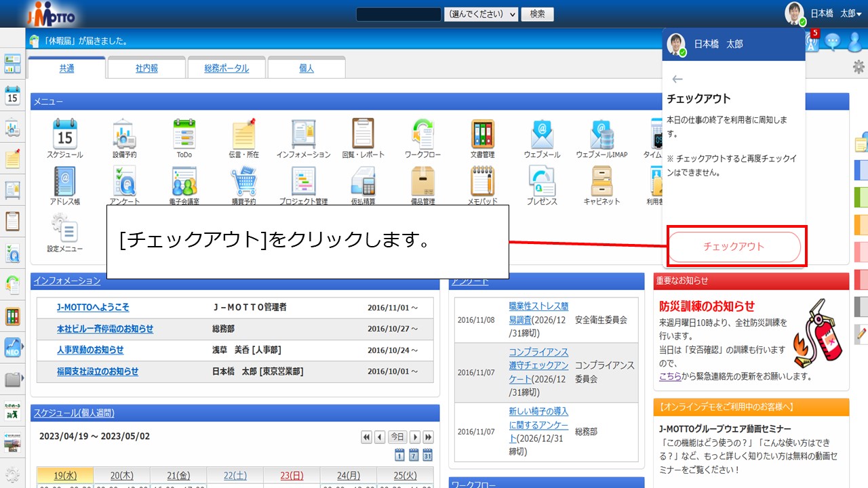868x488 pixels.
Task: Open the スケジュール calendar icon in menu
Action: pyautogui.click(x=64, y=134)
